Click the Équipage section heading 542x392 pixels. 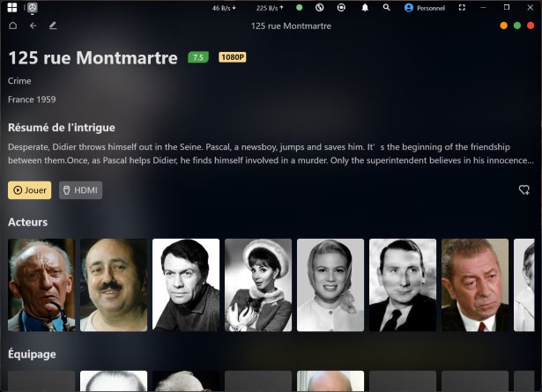pos(32,354)
